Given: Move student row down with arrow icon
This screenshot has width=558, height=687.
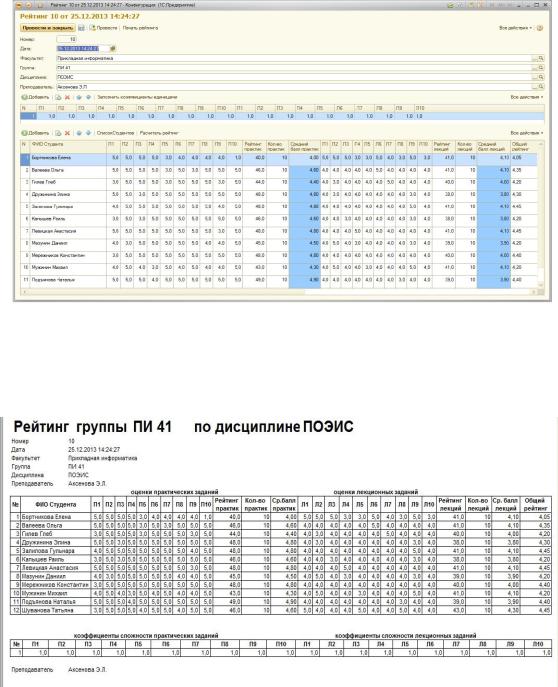Looking at the screenshot, I should [x=88, y=133].
